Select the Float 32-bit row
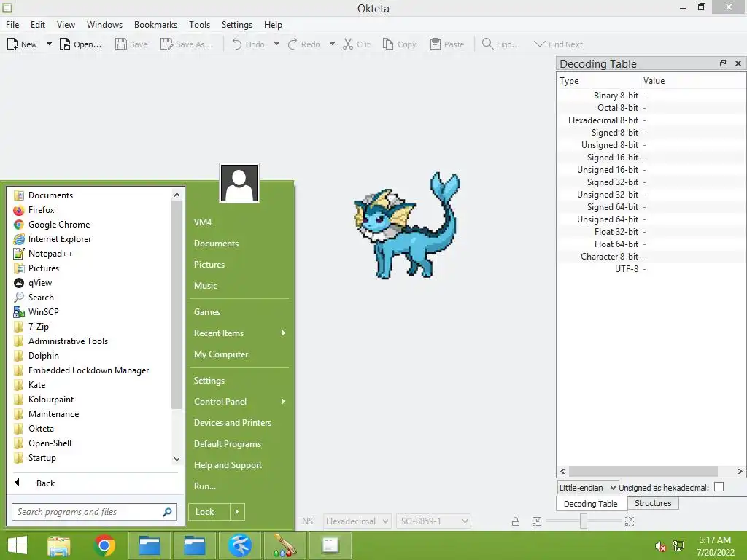Viewport: 747px width, 560px height. [651, 231]
